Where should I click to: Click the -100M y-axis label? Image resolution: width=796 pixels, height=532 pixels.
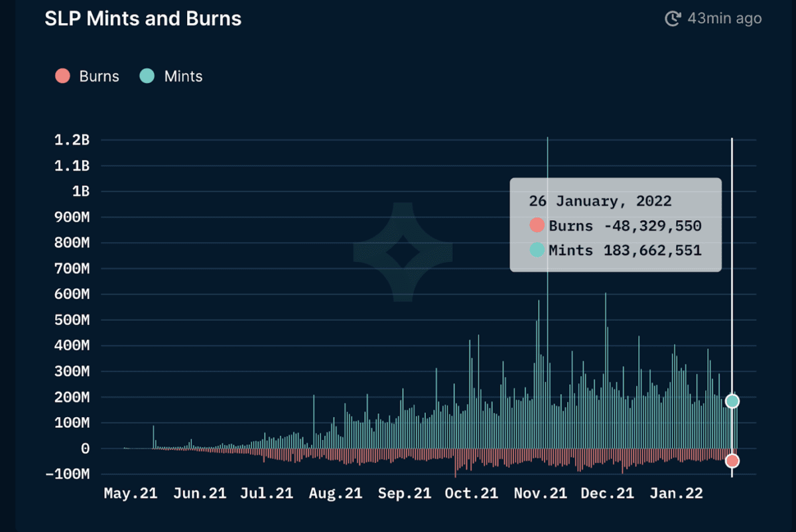click(68, 474)
